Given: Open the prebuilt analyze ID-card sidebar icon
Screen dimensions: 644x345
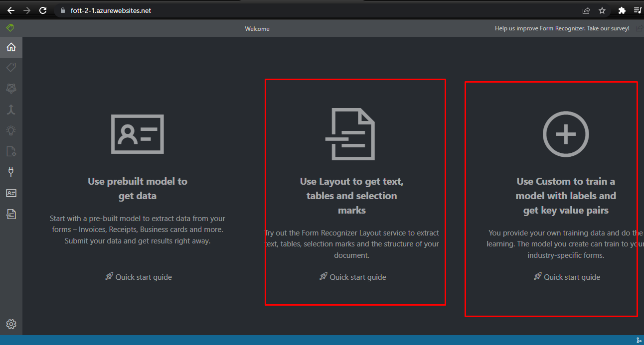Looking at the screenshot, I should pos(11,193).
